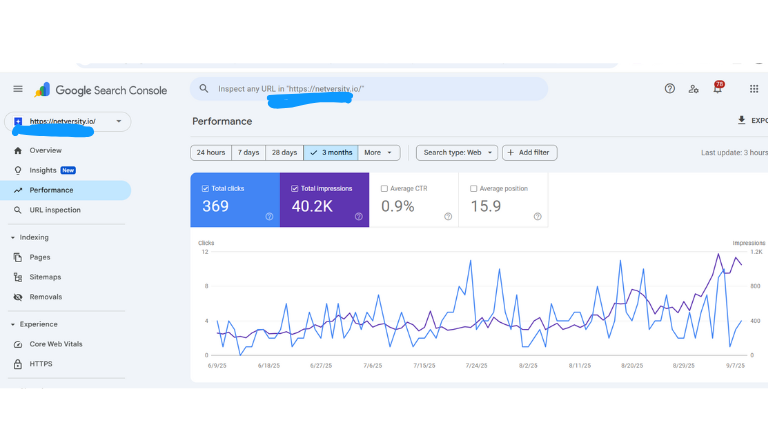Open Insights in the sidebar

[x=66, y=170]
